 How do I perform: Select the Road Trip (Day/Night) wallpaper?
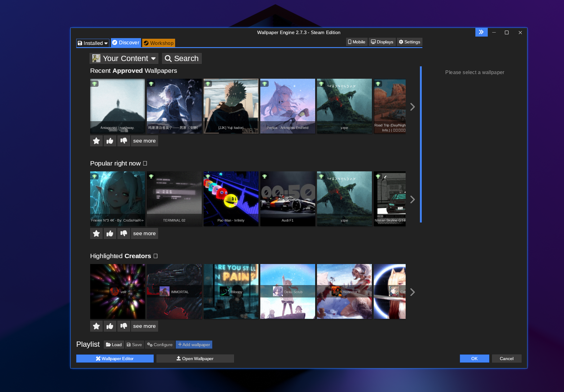pos(390,106)
